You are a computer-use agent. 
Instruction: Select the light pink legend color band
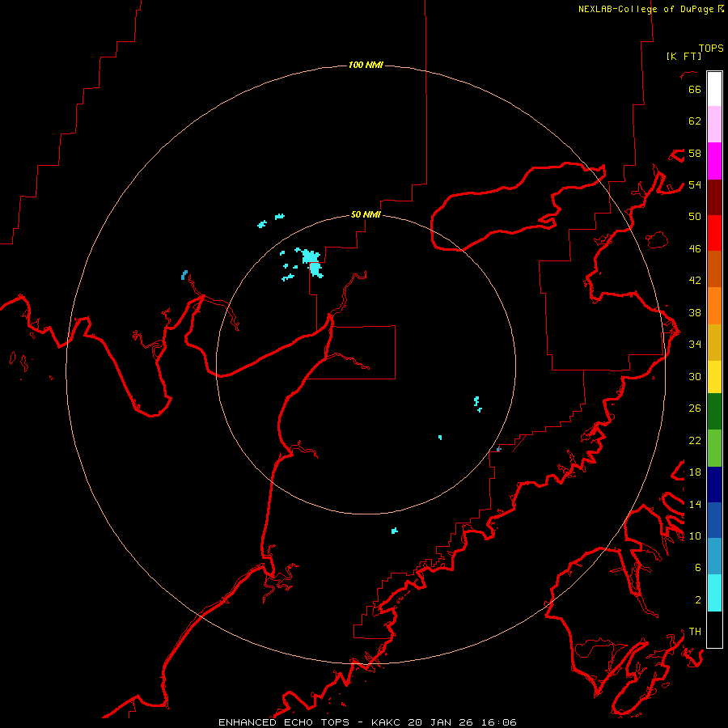pyautogui.click(x=714, y=125)
